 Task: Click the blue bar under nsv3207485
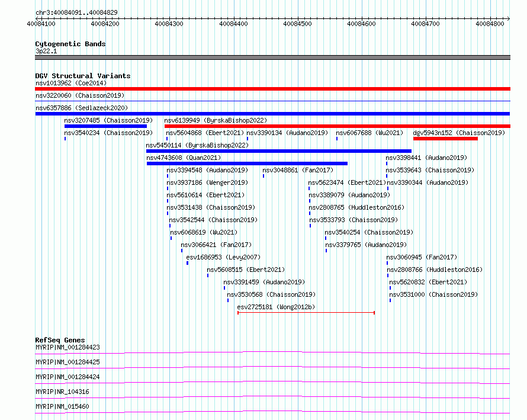105,126
